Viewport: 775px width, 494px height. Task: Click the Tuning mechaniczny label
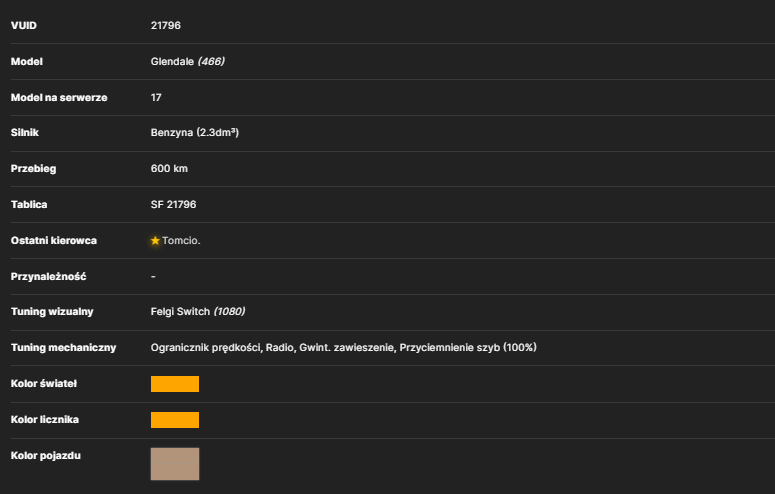[x=63, y=348]
